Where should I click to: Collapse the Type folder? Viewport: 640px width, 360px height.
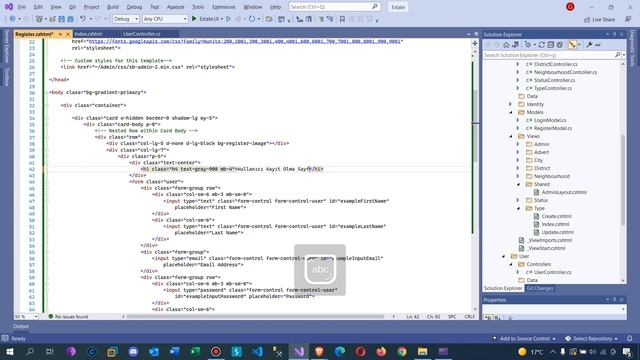click(x=518, y=208)
